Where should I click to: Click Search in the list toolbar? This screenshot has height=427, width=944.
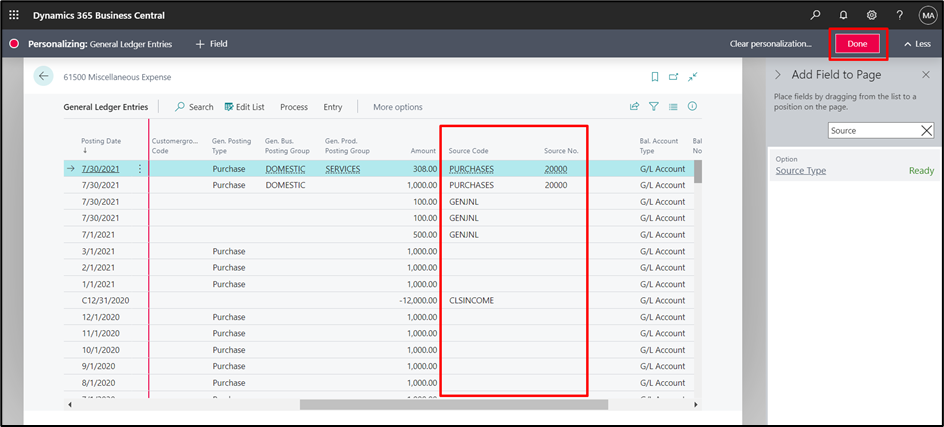click(x=194, y=107)
